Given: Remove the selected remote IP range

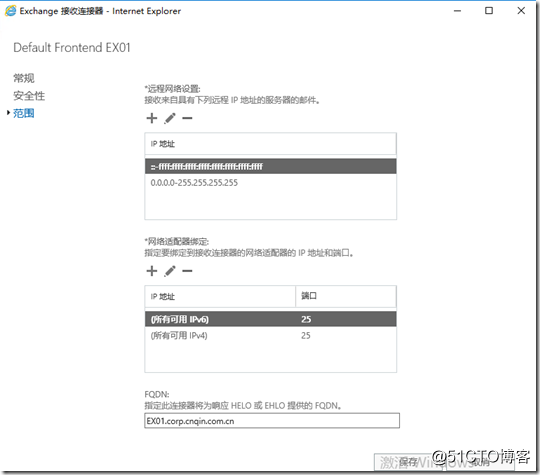Looking at the screenshot, I should pyautogui.click(x=187, y=118).
